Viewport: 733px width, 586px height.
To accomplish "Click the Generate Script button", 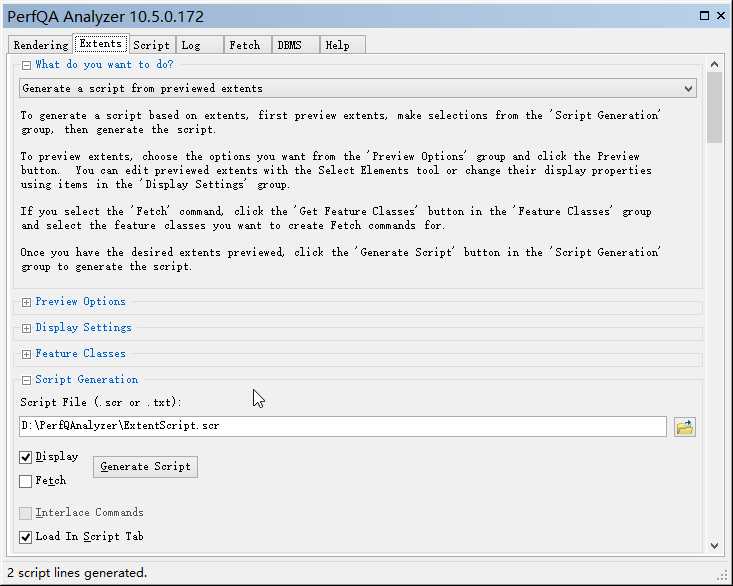I will pyautogui.click(x=145, y=466).
